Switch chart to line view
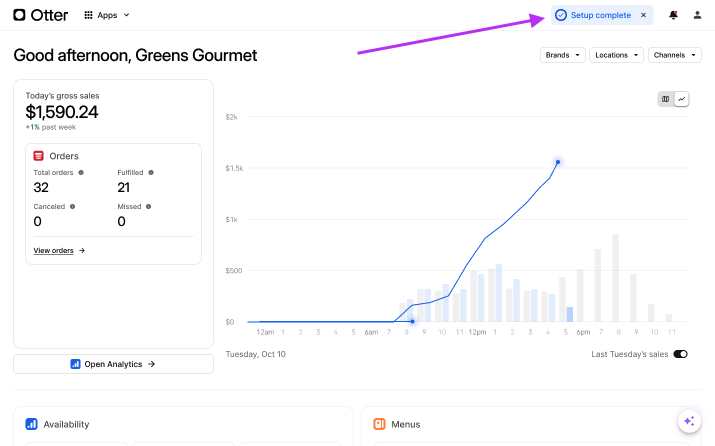The image size is (715, 446). pyautogui.click(x=681, y=99)
